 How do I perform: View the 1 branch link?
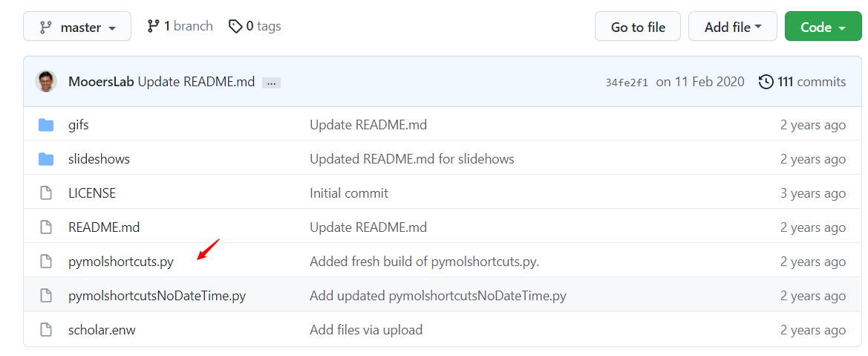(180, 26)
